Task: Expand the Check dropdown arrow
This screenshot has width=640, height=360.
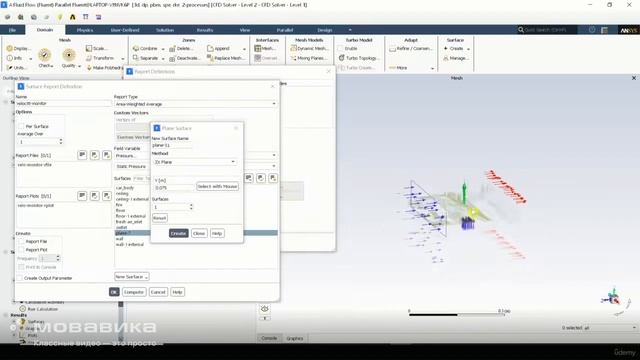Action: (x=52, y=66)
